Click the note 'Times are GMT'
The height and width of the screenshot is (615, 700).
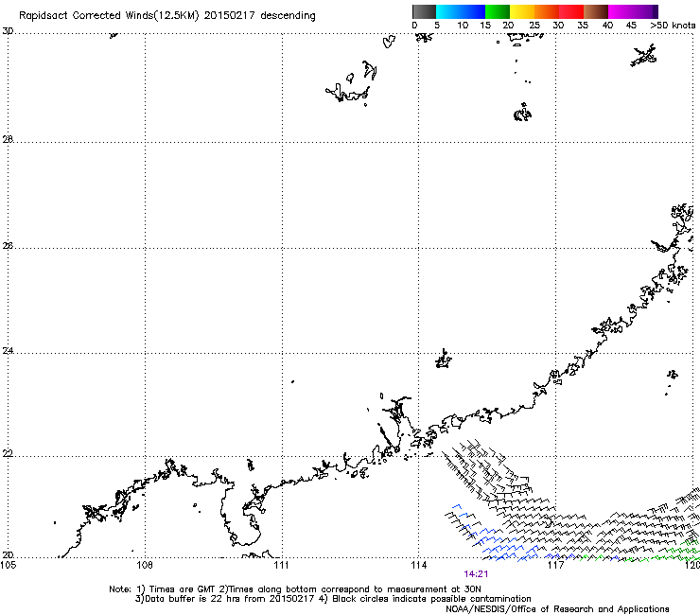(182, 589)
